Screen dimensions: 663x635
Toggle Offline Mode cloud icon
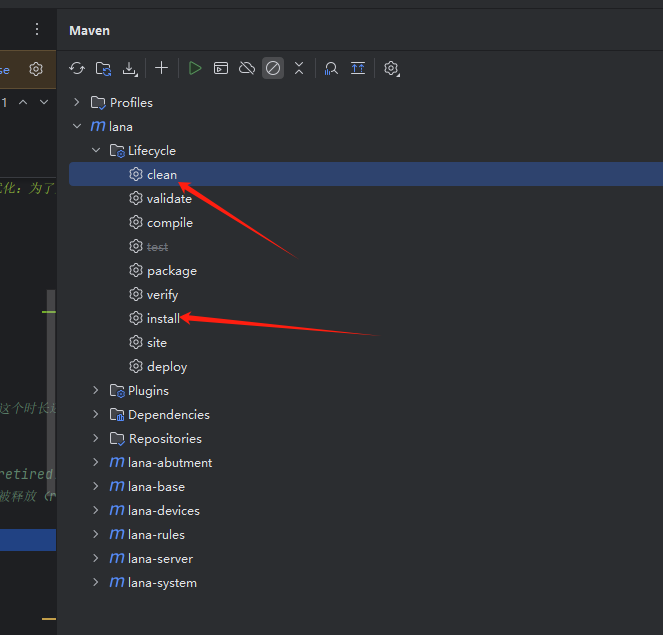pos(246,68)
